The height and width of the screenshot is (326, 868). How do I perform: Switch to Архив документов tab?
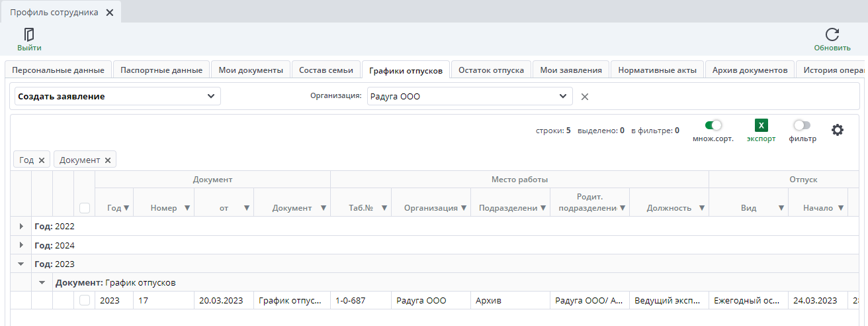click(x=750, y=70)
